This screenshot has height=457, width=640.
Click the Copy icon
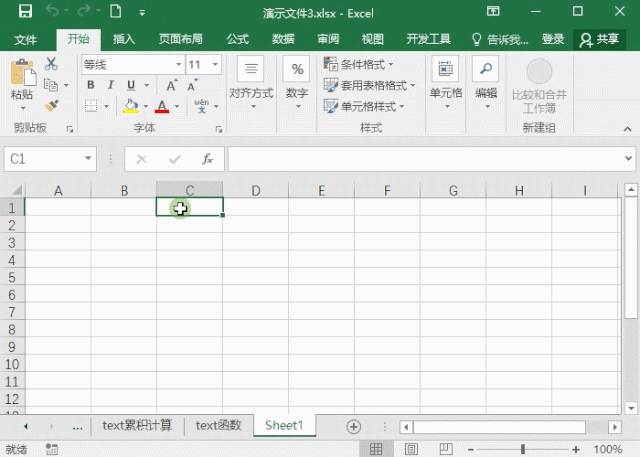51,85
